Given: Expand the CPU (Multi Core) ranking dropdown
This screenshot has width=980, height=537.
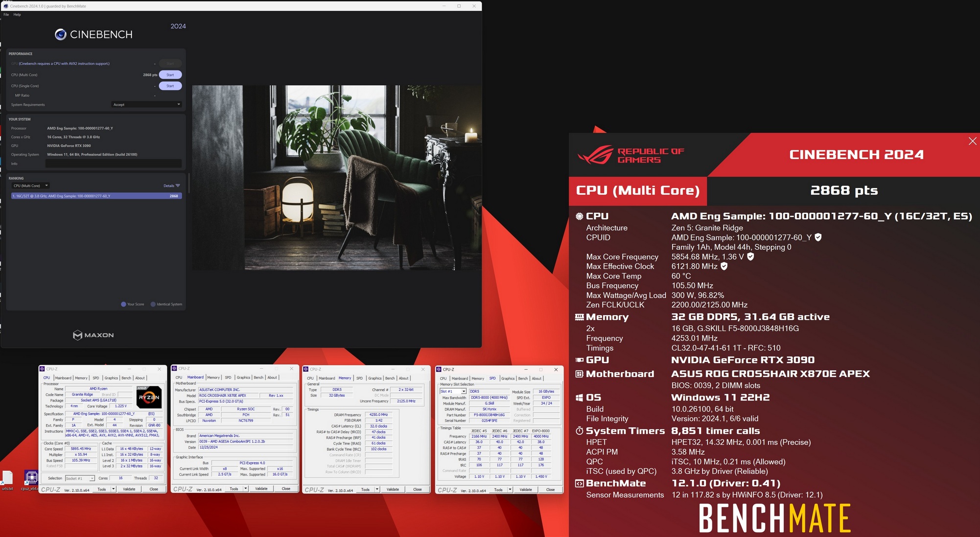Looking at the screenshot, I should (x=31, y=186).
